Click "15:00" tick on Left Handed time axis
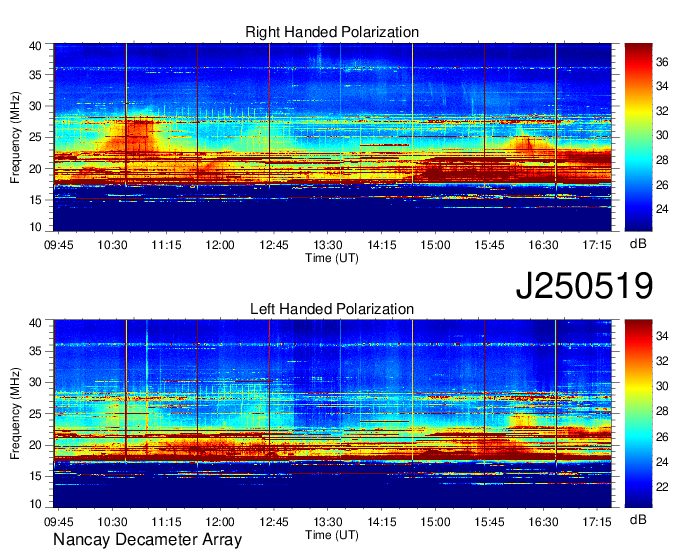Viewport: 680px width, 552px height. pos(435,522)
